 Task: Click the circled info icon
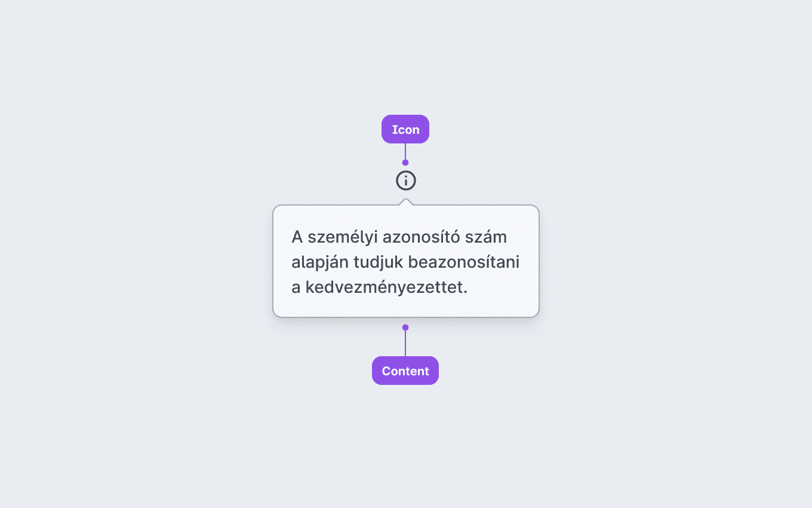[406, 180]
